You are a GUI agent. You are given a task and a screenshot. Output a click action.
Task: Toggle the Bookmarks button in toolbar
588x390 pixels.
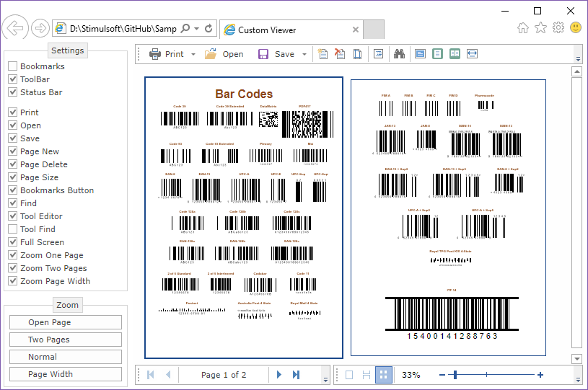point(378,54)
